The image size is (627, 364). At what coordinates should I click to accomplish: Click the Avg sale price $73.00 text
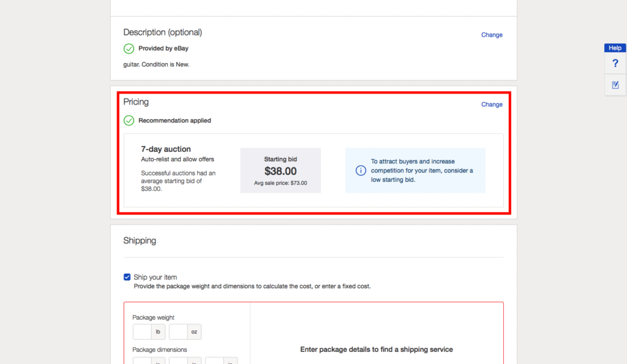(280, 183)
